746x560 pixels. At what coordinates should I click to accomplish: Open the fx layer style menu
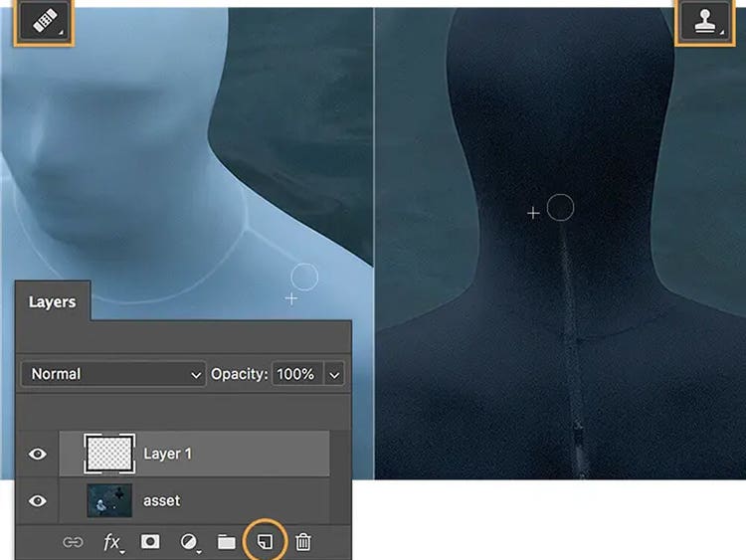click(x=112, y=542)
